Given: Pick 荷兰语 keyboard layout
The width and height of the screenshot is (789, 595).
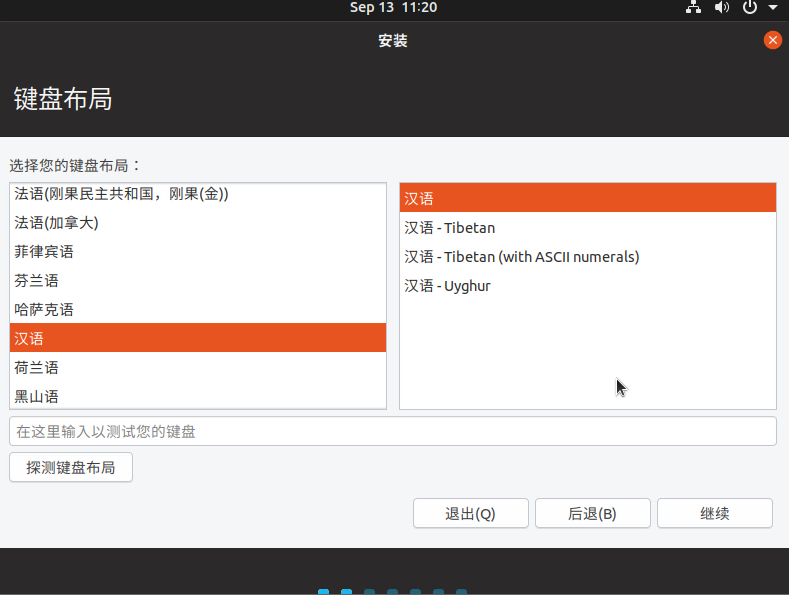Looking at the screenshot, I should coord(198,367).
